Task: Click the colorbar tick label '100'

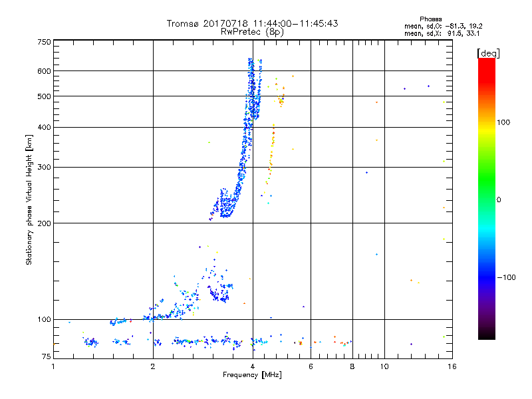Action: click(x=503, y=122)
